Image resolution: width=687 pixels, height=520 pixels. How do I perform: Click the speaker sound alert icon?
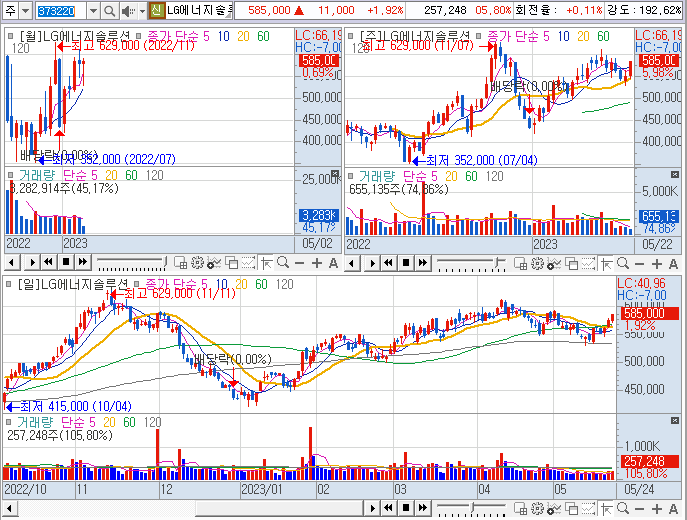127,11
